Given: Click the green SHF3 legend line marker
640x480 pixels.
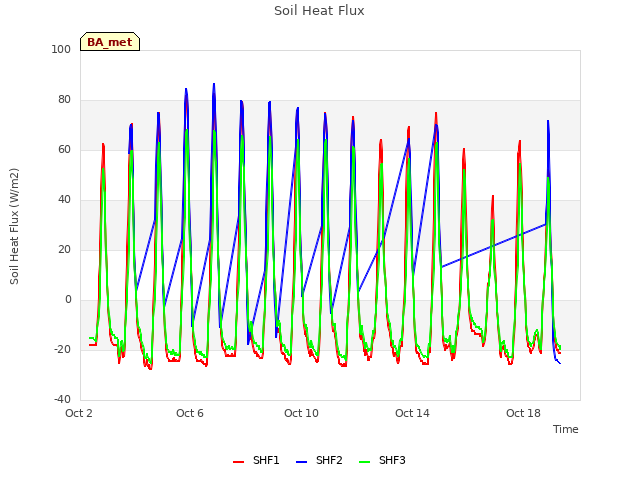Looking at the screenshot, I should [364, 462].
